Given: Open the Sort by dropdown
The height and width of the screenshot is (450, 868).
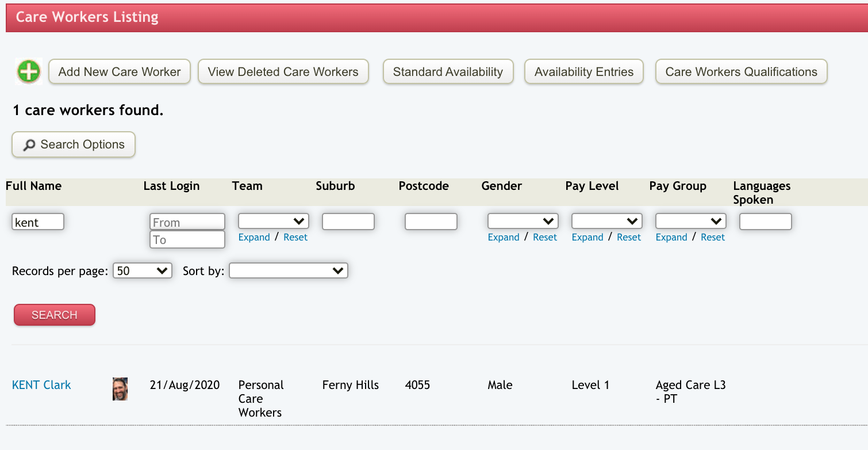Looking at the screenshot, I should tap(288, 271).
